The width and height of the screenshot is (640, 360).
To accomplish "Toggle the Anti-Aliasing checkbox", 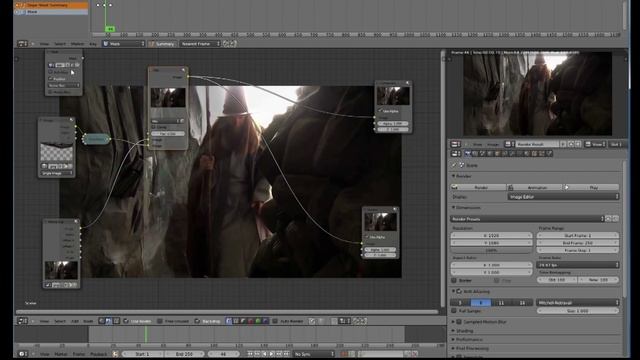I will 459,291.
